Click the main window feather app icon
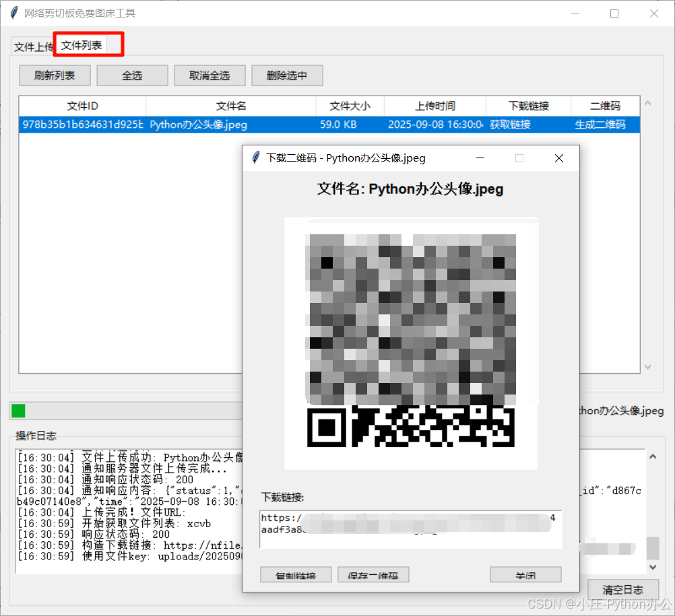Viewport: 675px width, 616px height. point(14,13)
